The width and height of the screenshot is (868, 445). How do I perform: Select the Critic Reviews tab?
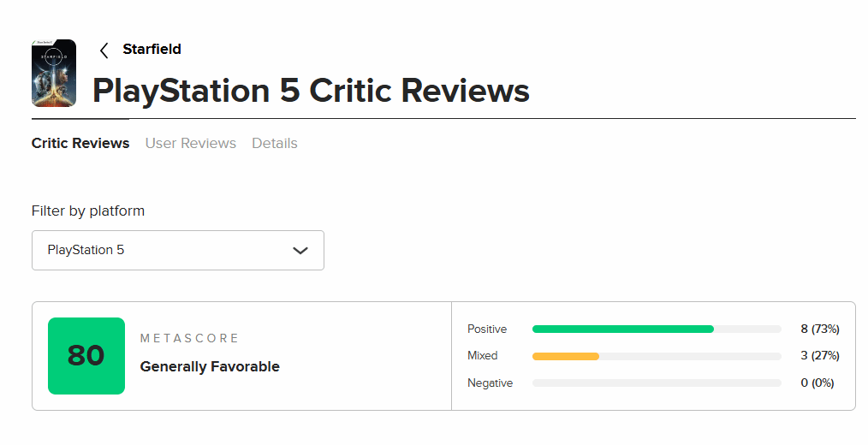(80, 143)
